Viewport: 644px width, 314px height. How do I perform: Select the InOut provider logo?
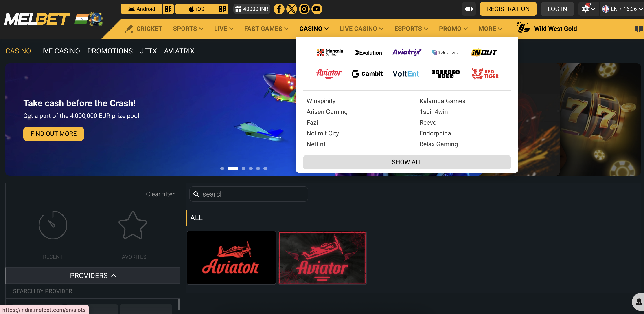[x=484, y=53]
